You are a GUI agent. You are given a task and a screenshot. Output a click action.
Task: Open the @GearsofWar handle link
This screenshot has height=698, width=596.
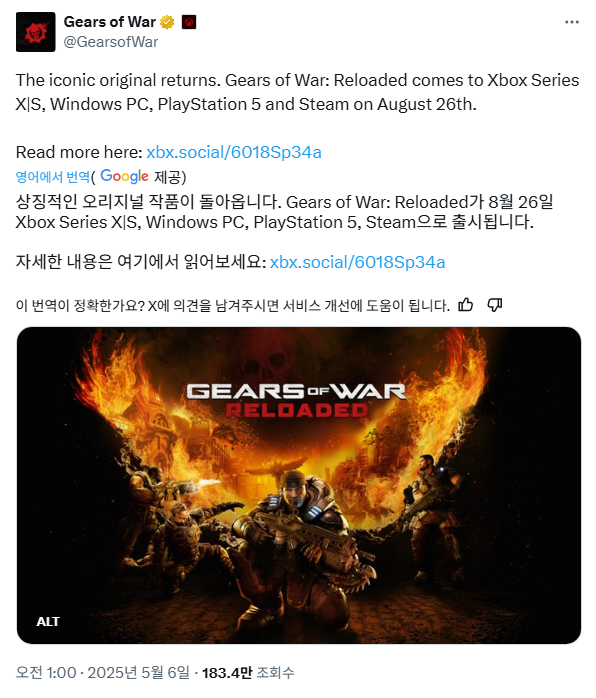click(x=111, y=42)
